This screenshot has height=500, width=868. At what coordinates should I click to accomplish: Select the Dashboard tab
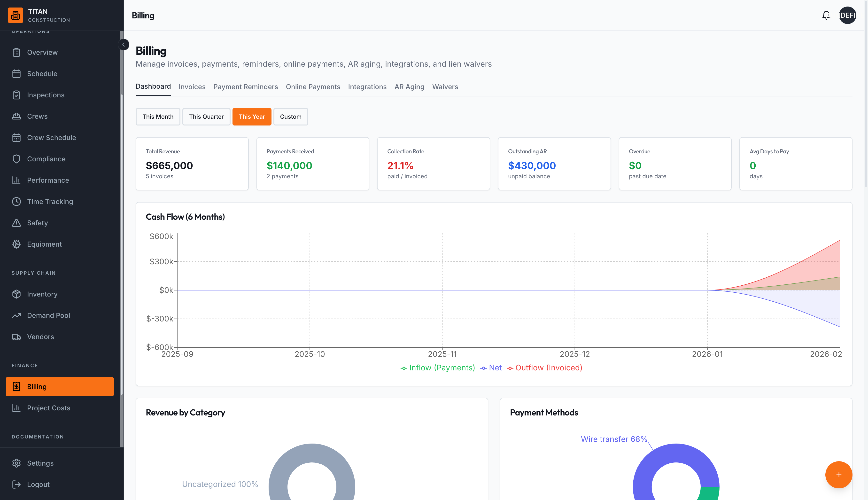pos(153,86)
